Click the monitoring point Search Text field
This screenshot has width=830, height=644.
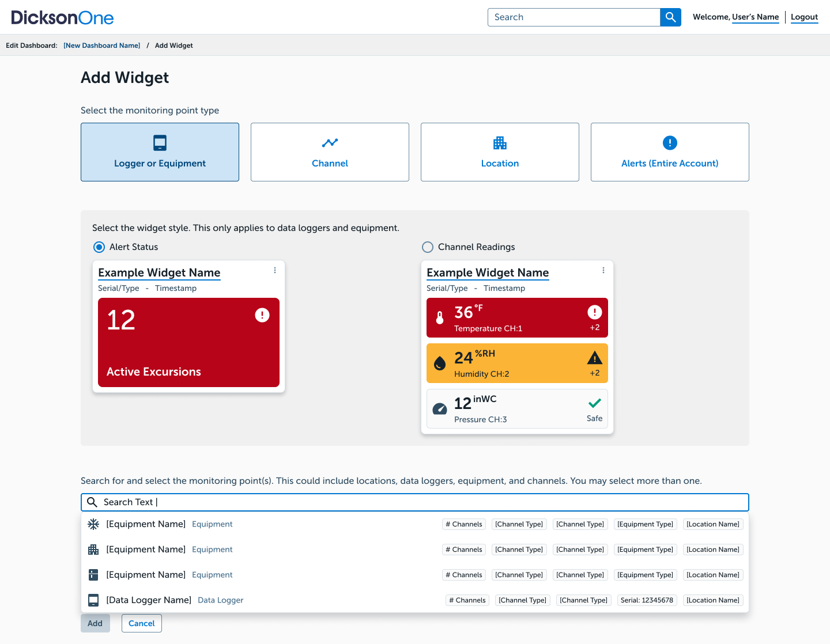(x=415, y=502)
